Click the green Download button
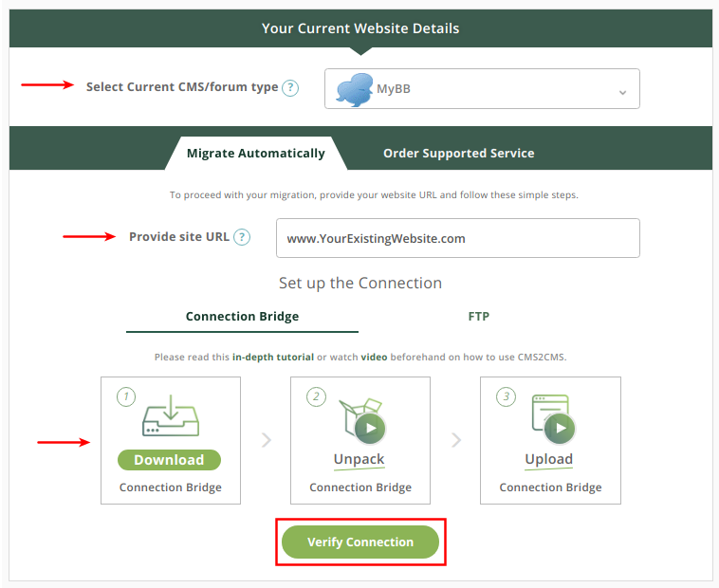Screen dimensions: 719x588 [169, 460]
